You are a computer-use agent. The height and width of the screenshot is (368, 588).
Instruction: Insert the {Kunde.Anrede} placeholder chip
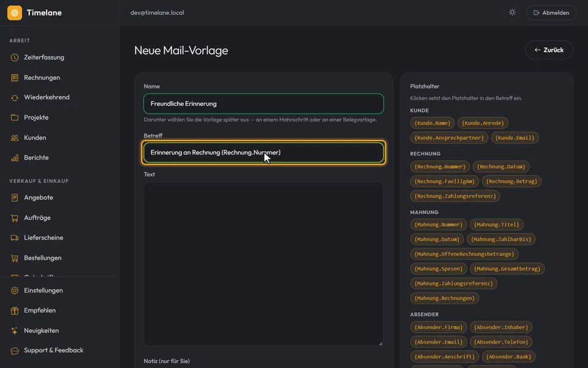(x=483, y=123)
